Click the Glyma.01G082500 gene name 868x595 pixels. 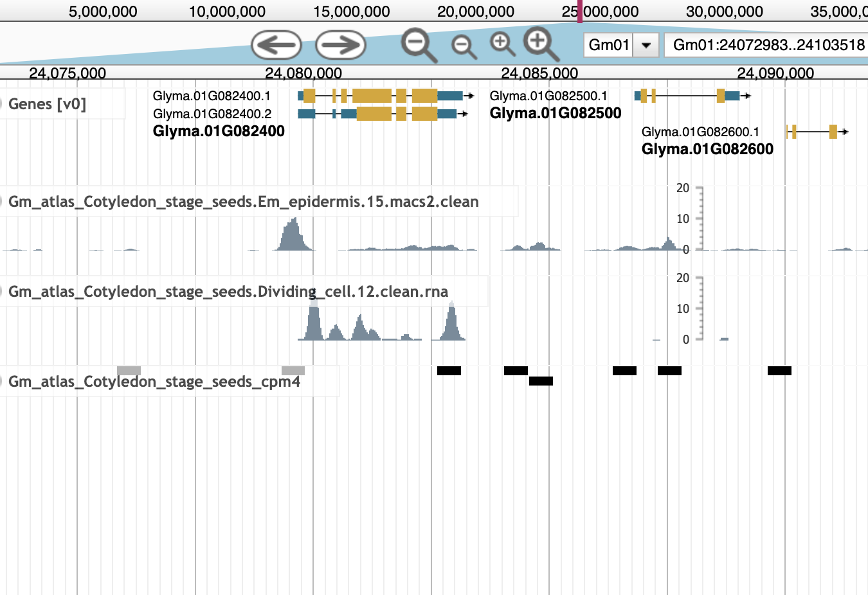coord(556,113)
